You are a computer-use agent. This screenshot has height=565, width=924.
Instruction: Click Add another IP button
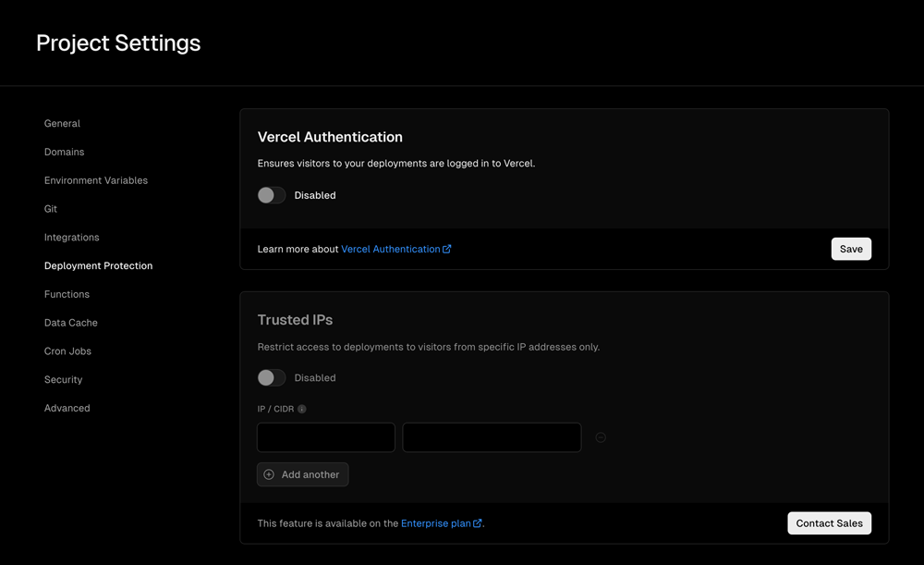point(302,474)
